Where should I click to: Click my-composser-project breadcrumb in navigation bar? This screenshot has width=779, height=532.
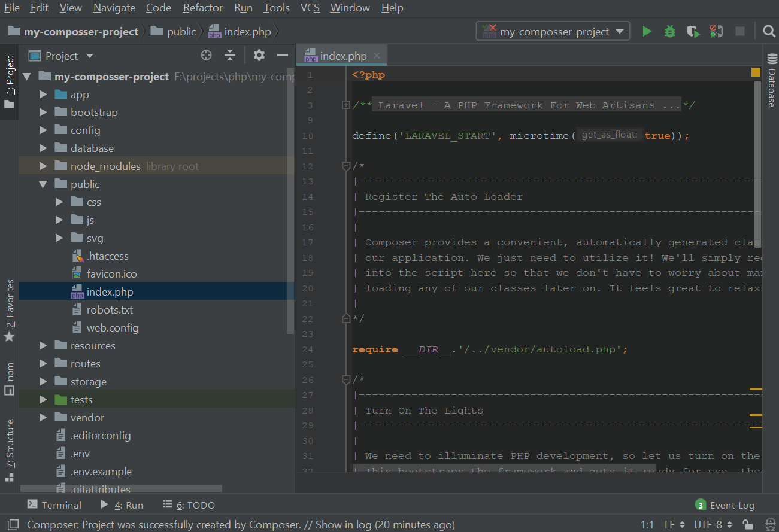[73, 32]
